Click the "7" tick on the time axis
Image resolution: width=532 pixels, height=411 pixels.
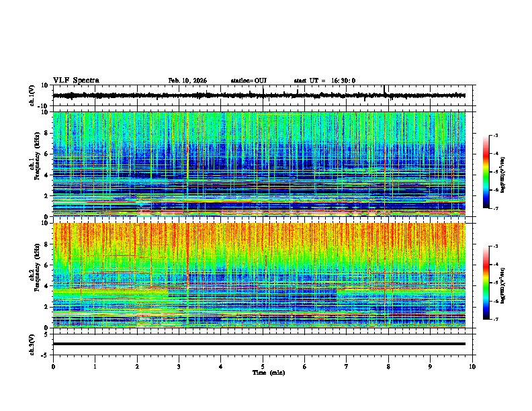coord(347,367)
